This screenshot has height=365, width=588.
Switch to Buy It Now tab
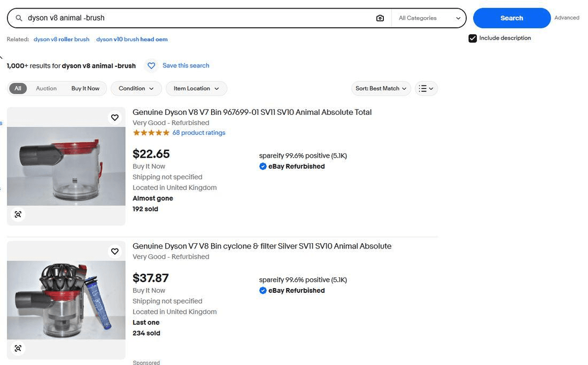click(85, 88)
